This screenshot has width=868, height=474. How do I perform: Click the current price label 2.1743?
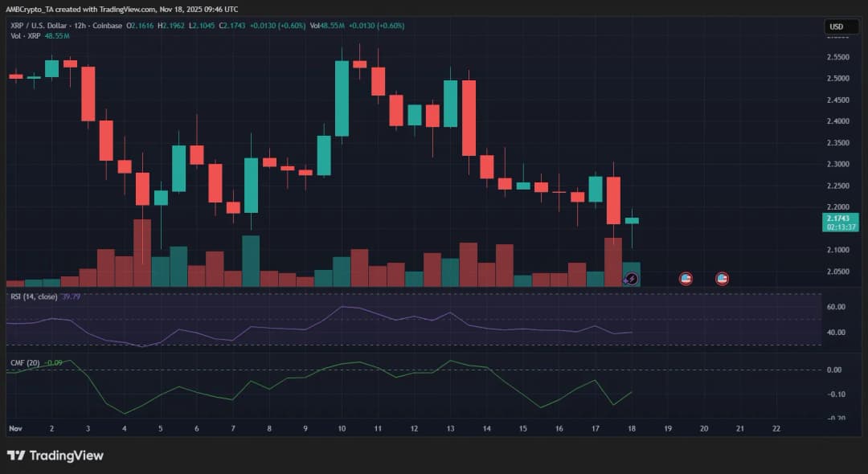(x=841, y=218)
